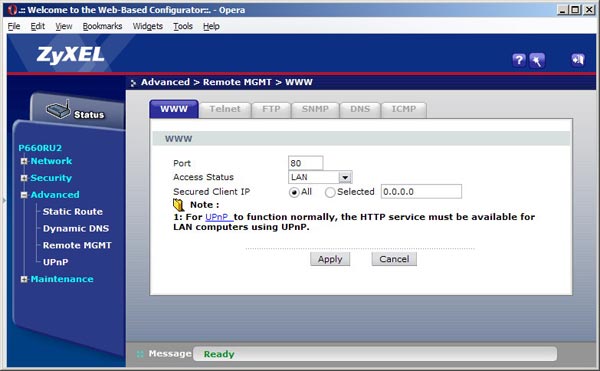Screen dimensions: 600x371
Task: Follow the UPnP link in the note
Action: 219,217
